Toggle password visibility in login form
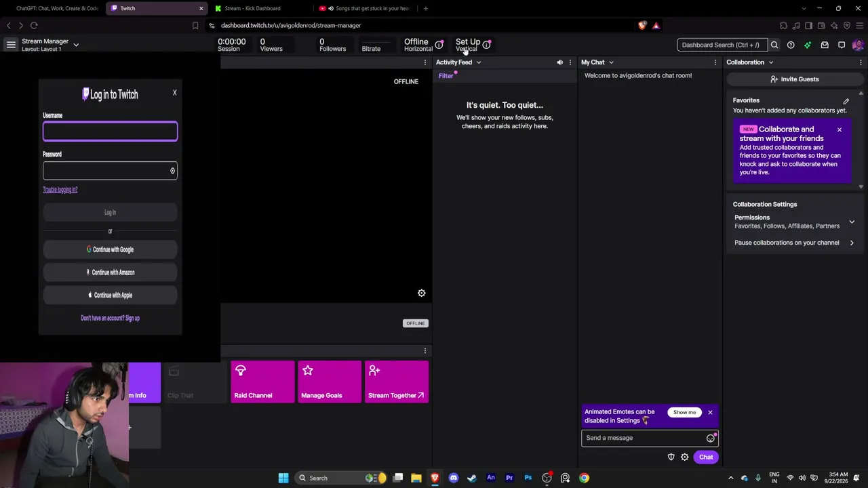The image size is (868, 488). coord(172,171)
